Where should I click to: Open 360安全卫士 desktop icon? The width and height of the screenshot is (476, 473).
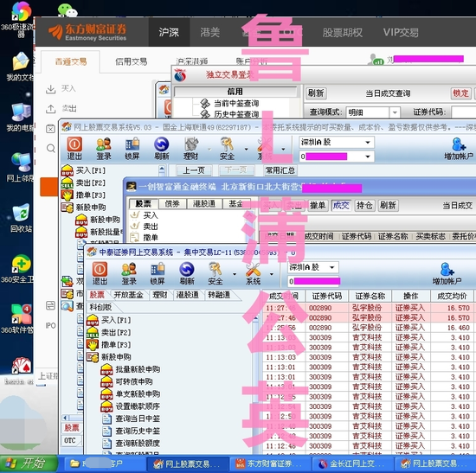point(20,269)
